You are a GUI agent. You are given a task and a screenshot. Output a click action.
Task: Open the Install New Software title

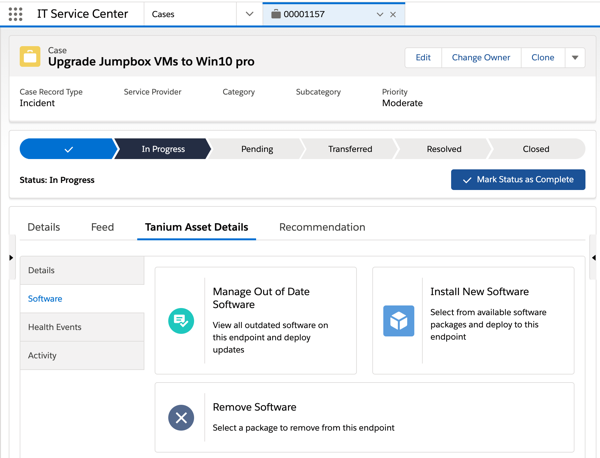click(x=479, y=292)
